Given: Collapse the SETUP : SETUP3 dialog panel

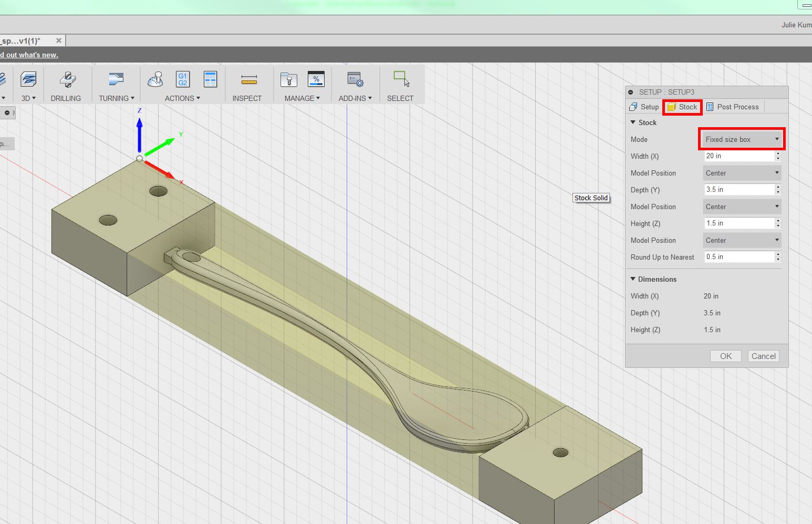Looking at the screenshot, I should pyautogui.click(x=631, y=92).
